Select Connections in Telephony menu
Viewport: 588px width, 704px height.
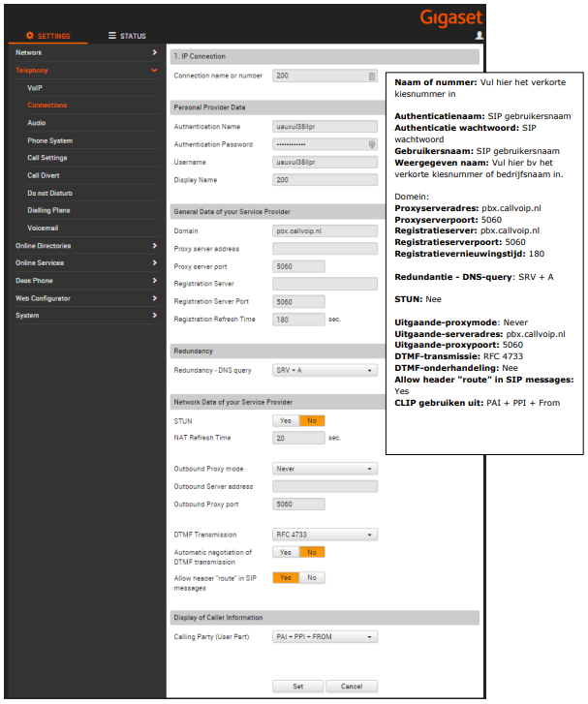(47, 105)
